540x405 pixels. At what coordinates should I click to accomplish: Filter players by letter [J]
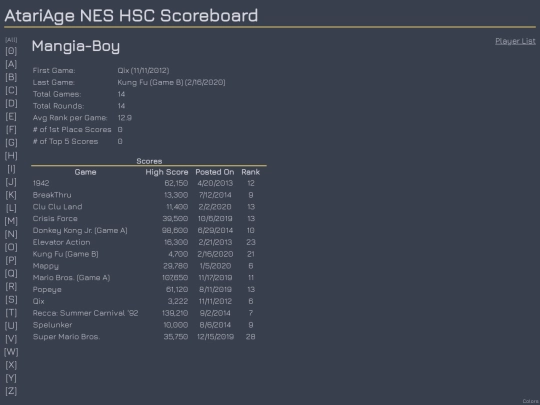coord(11,182)
